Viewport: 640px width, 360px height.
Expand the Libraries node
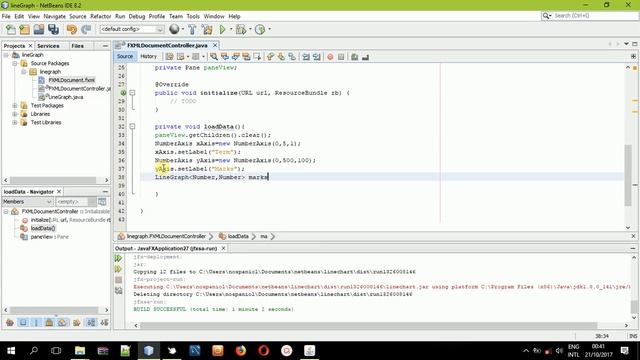(15, 114)
